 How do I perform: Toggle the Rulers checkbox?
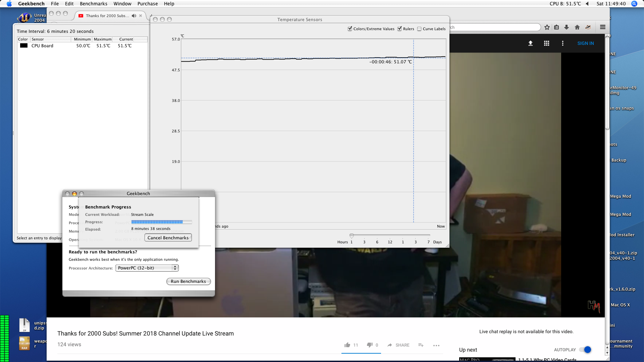tap(399, 29)
